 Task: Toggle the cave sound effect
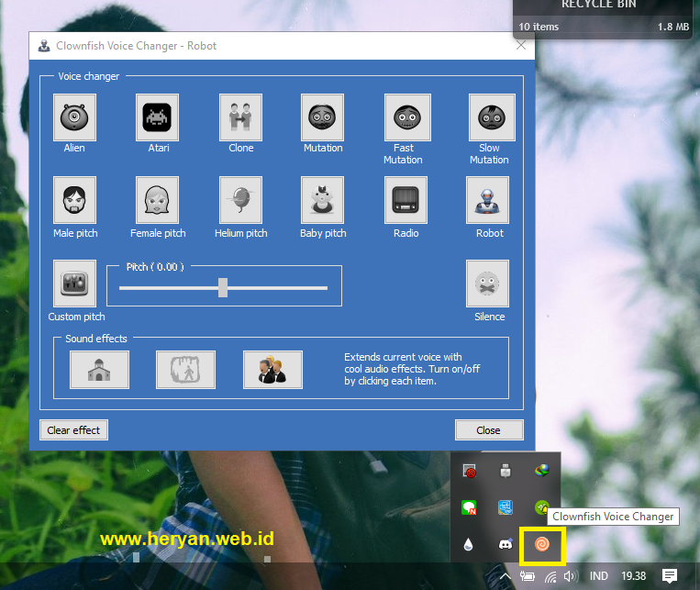tap(185, 370)
